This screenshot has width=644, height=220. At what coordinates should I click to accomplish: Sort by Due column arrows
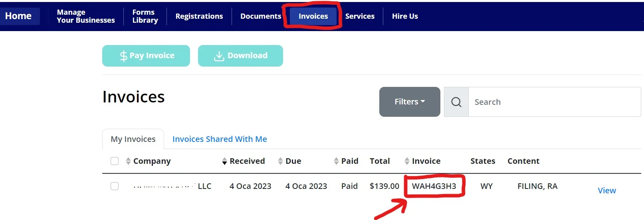[x=280, y=161]
